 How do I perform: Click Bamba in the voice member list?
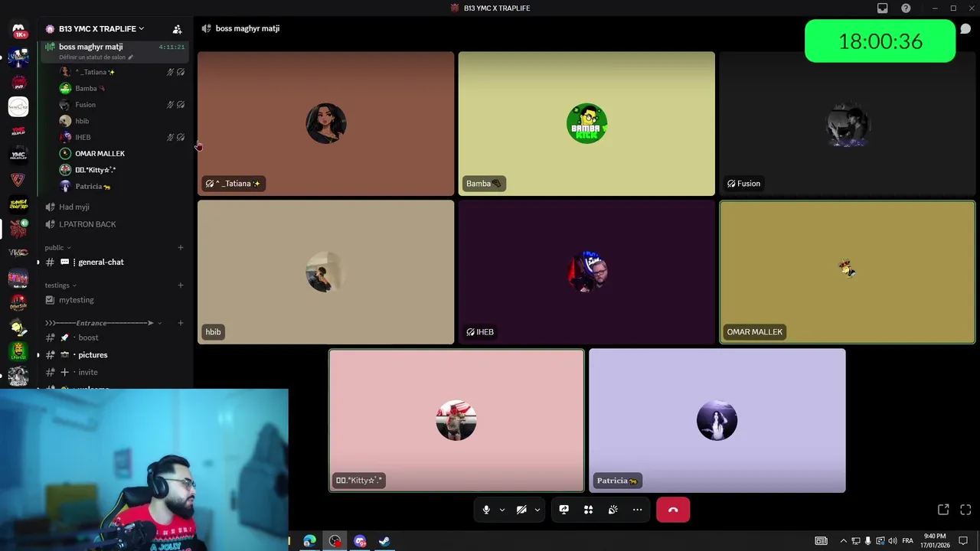[122, 88]
